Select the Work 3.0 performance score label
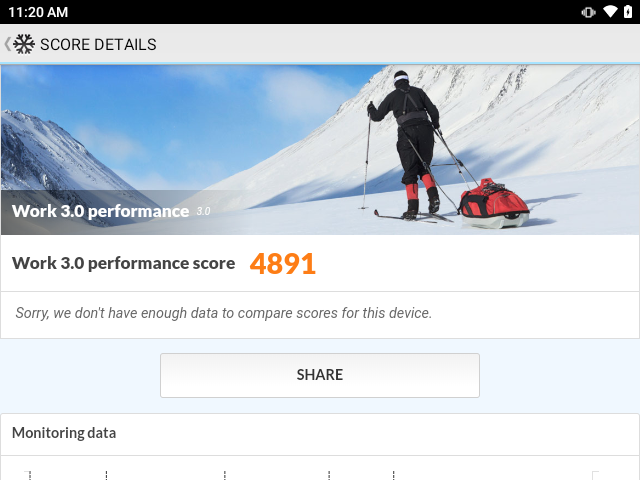640x480 pixels. [x=123, y=263]
